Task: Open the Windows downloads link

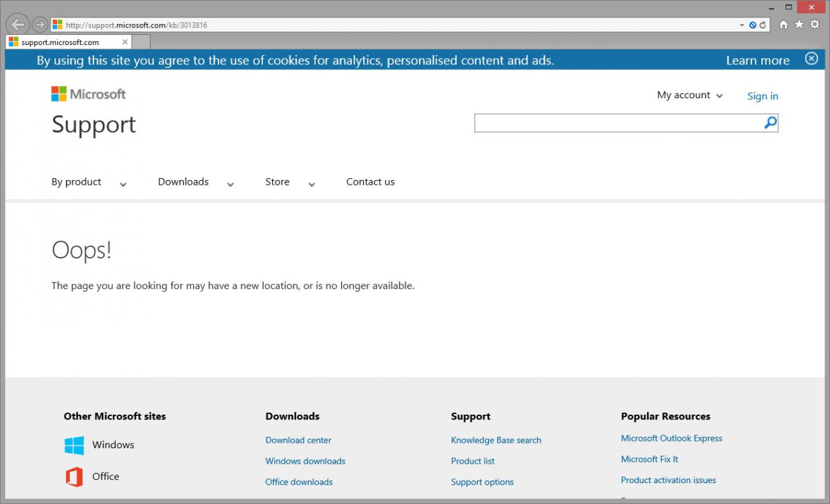Action: pos(305,461)
